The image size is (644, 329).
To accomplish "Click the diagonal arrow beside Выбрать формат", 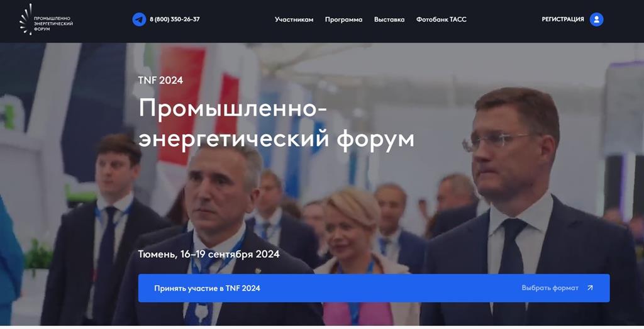I will pyautogui.click(x=590, y=288).
